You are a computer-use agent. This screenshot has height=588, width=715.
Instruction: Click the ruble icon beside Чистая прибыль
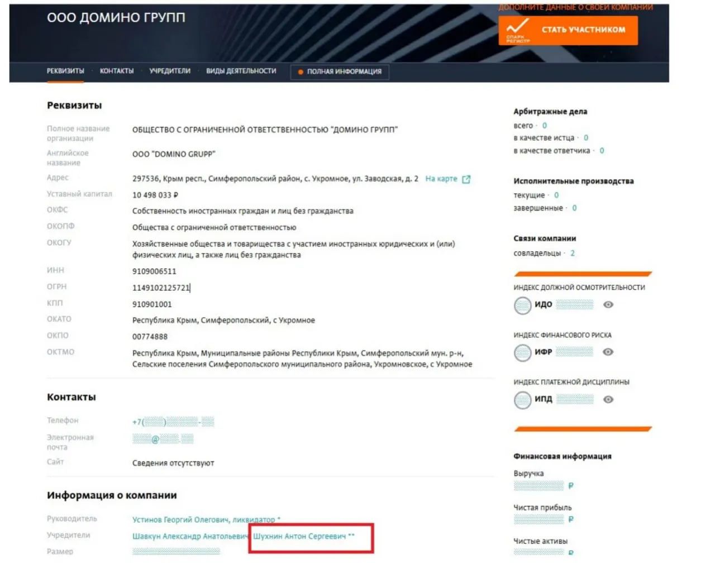(x=570, y=519)
